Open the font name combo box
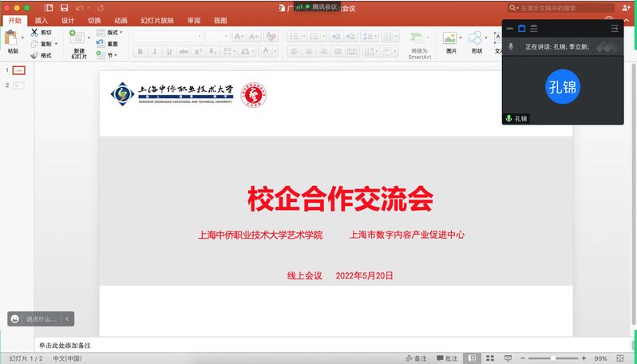The image size is (637, 364). coord(166,36)
